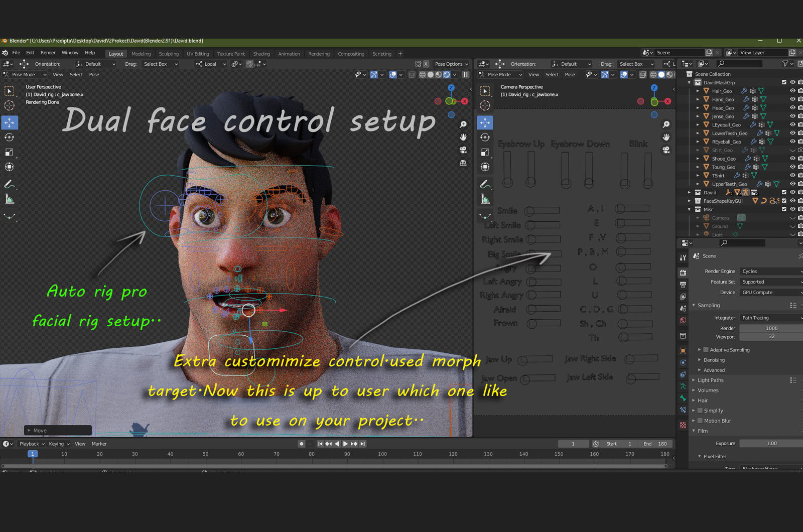Hide Hair_Geo with its eye icon

792,91
